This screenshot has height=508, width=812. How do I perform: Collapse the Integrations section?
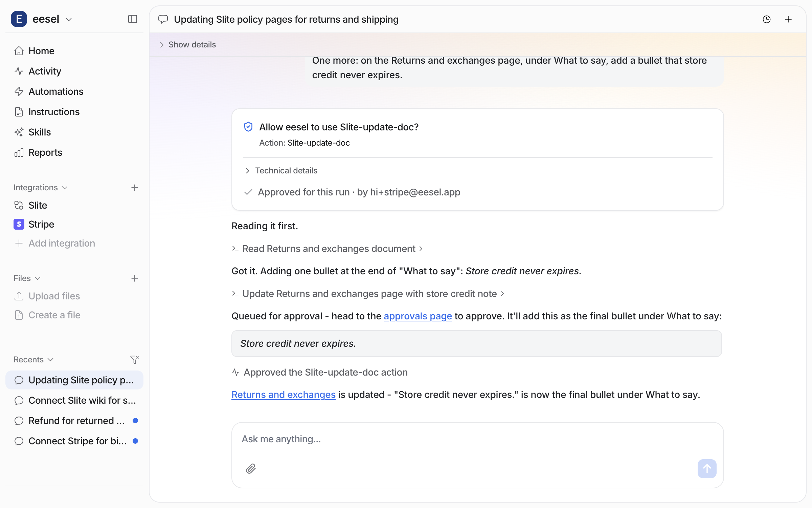tap(41, 188)
